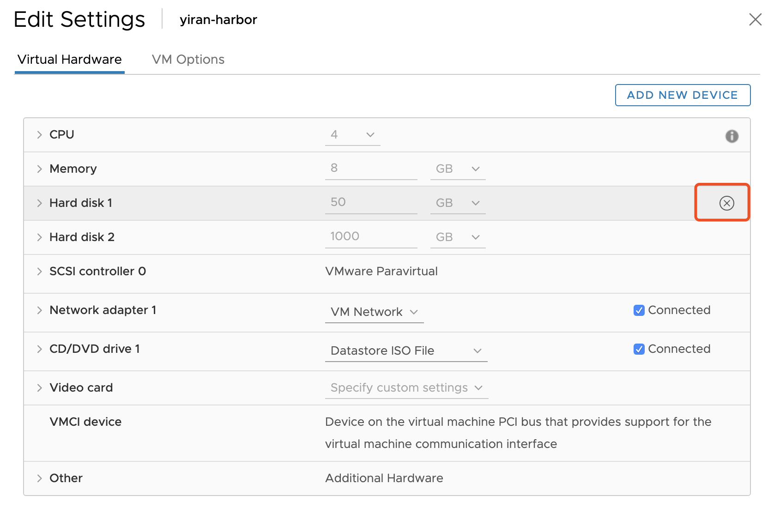Expand the CPU settings row
This screenshot has height=532, width=774.
40,135
